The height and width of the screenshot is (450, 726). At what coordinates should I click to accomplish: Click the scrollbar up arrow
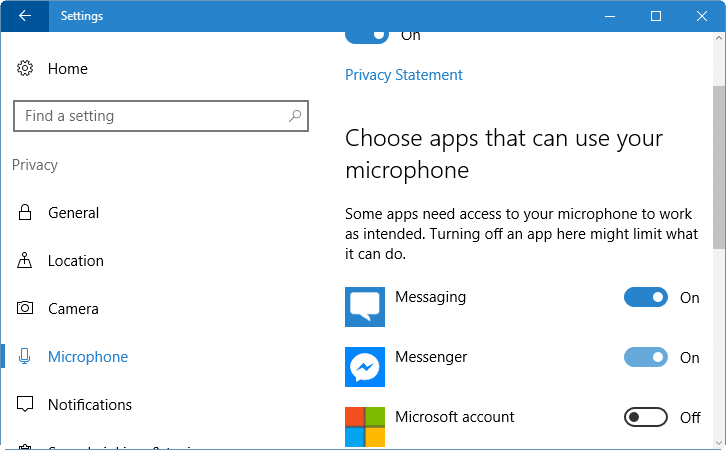click(719, 38)
